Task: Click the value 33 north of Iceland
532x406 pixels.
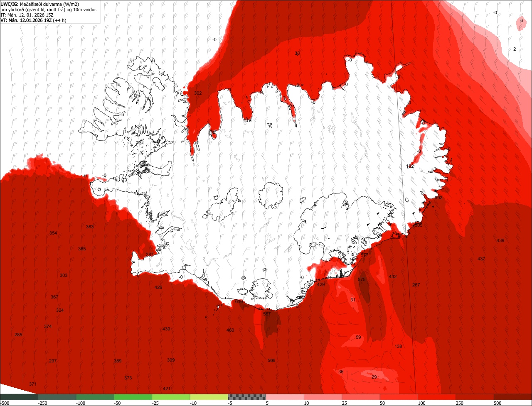Action: [297, 53]
